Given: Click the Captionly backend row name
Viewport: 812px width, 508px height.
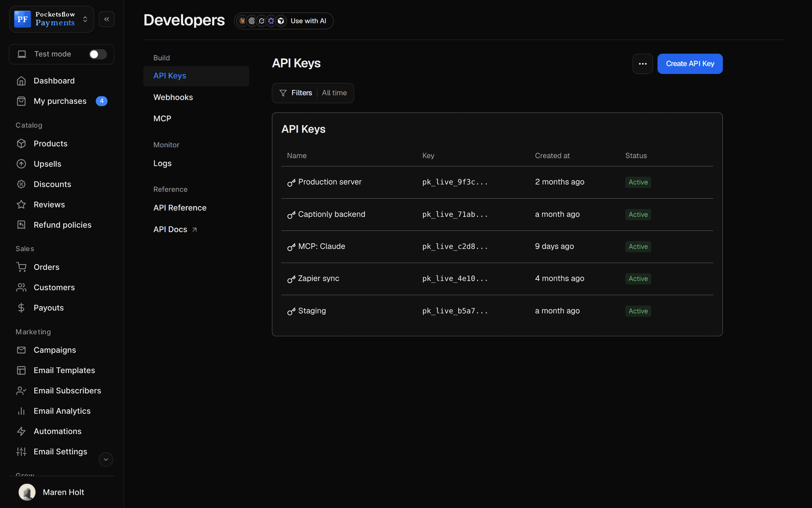Looking at the screenshot, I should tap(331, 214).
